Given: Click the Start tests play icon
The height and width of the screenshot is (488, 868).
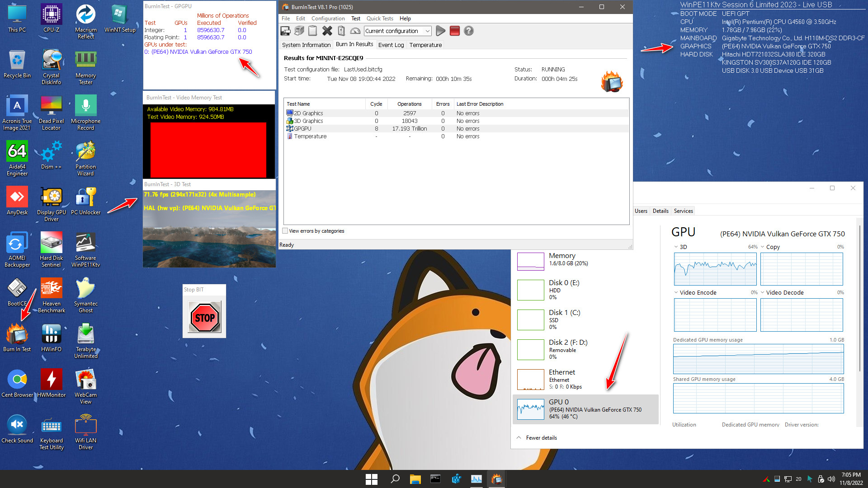Looking at the screenshot, I should click(440, 31).
